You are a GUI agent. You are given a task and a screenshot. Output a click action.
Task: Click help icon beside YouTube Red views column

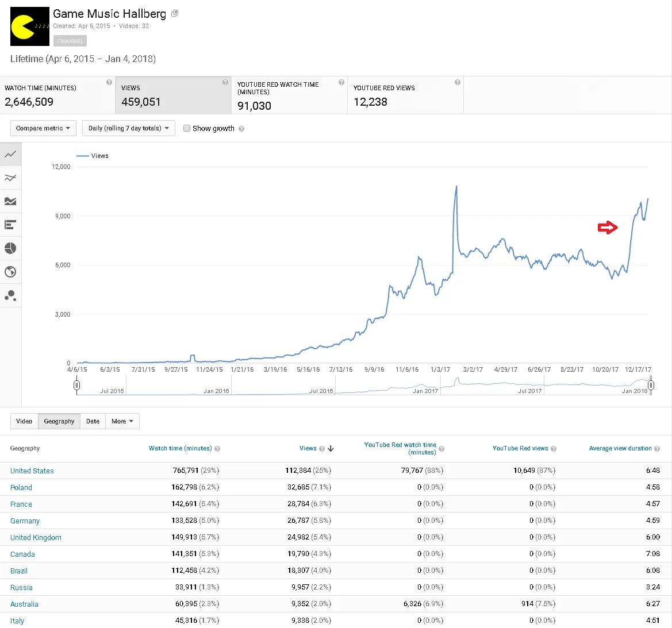coord(553,449)
